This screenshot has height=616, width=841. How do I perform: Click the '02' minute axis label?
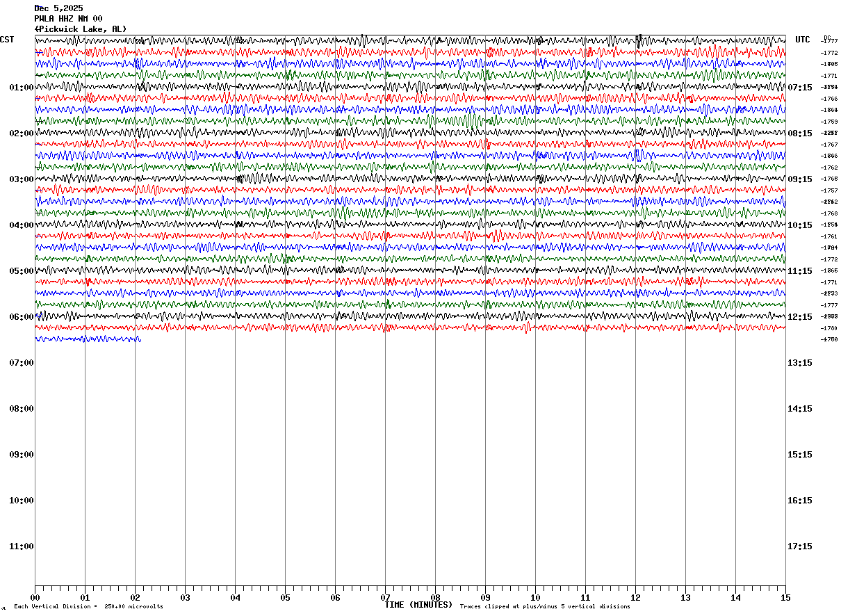[x=135, y=597]
